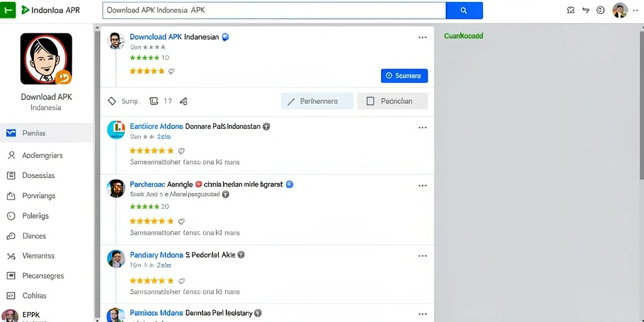644x322 pixels.
Task: Click the user profile avatar at top right
Action: pos(620,10)
